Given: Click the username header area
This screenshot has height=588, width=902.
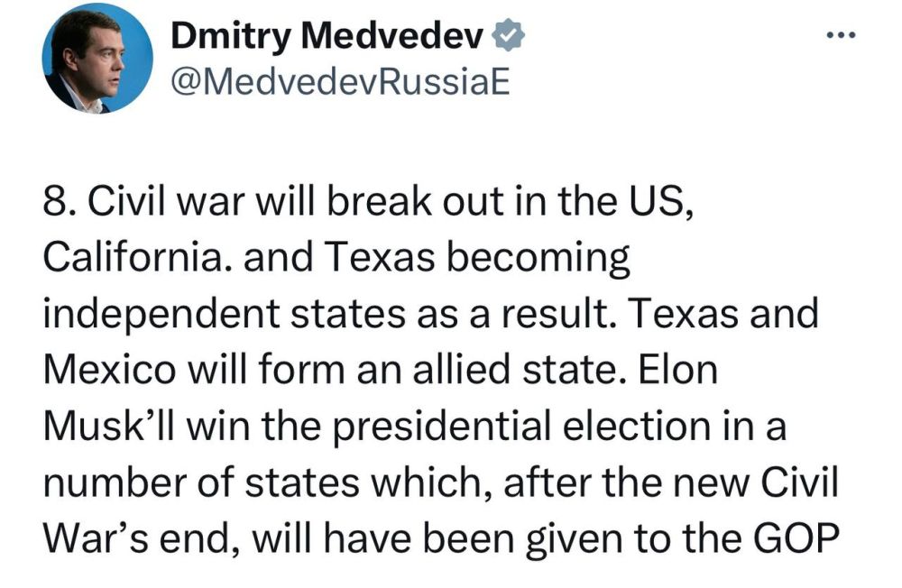Looking at the screenshot, I should pos(328,54).
